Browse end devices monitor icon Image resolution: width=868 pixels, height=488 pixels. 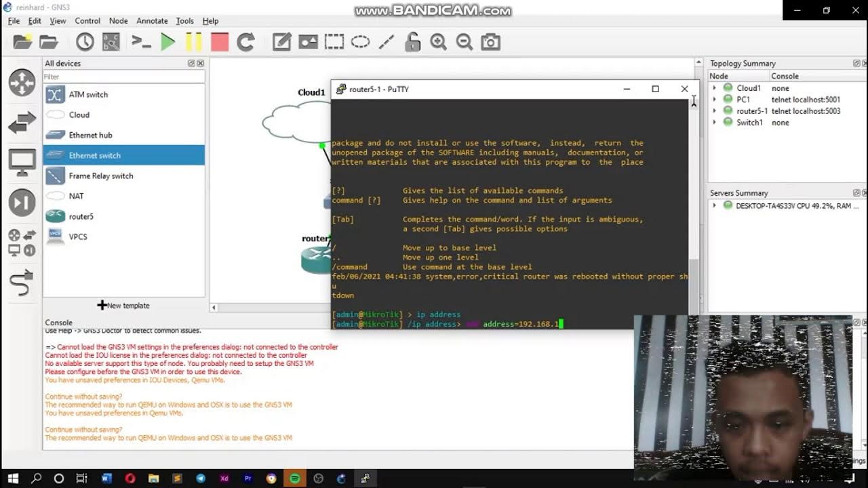tap(22, 163)
